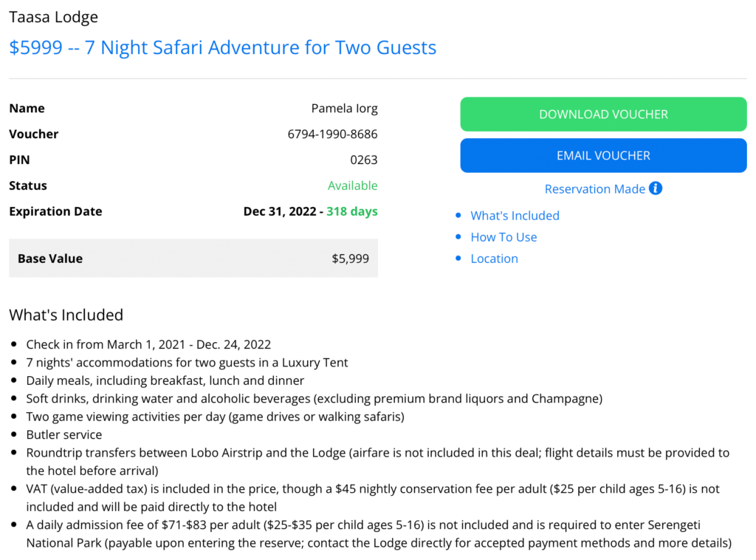Open the Reservation Made link
The height and width of the screenshot is (560, 756).
(594, 189)
